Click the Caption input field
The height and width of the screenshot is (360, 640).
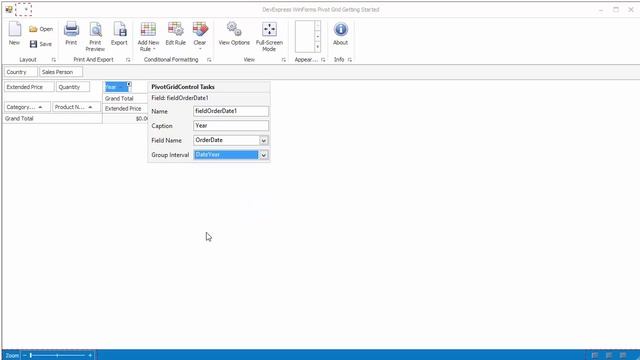(x=231, y=126)
